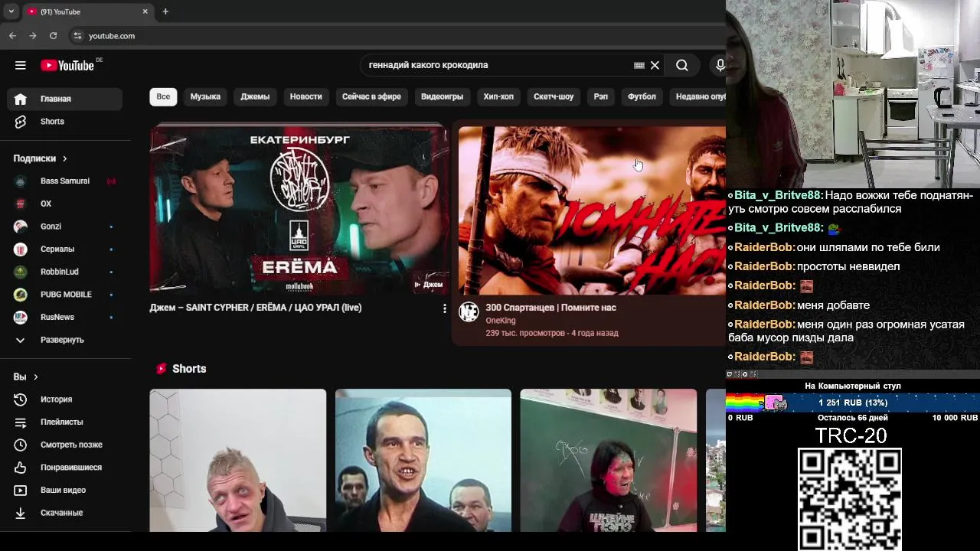Open 300 Спартанцев video thumbnail
Screen dimensions: 980x551
click(592, 210)
